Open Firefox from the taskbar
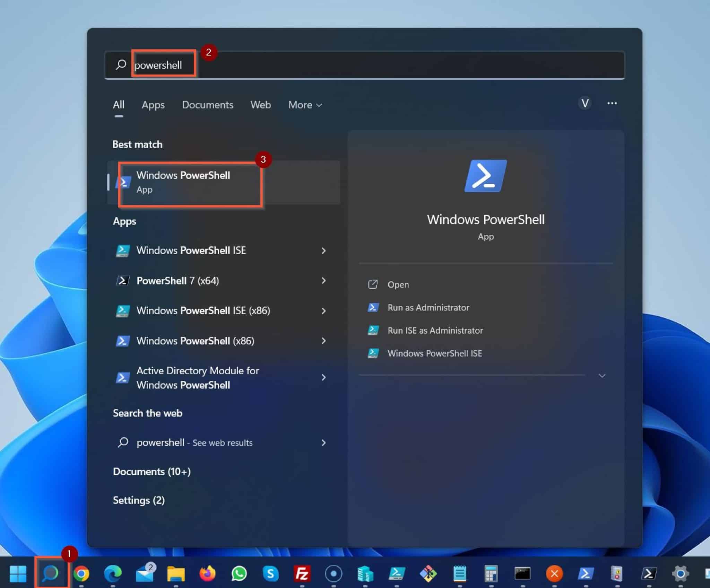The height and width of the screenshot is (588, 710). [x=207, y=574]
